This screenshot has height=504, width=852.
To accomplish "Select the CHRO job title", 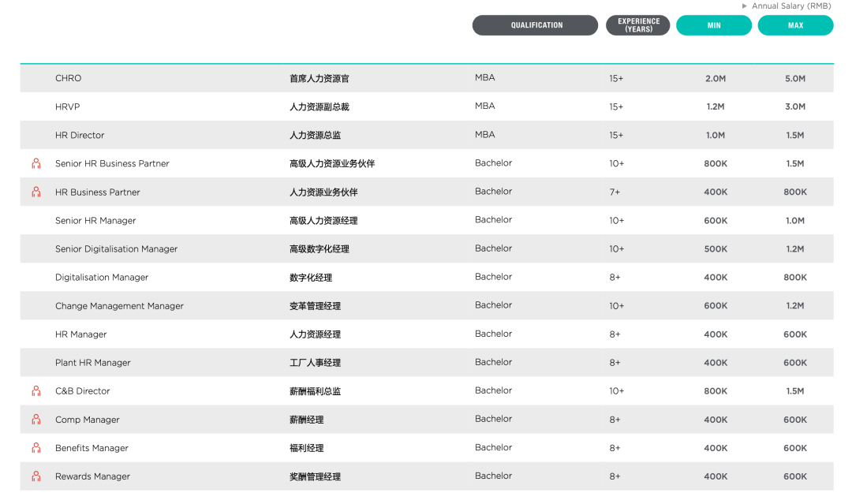I will coord(68,78).
